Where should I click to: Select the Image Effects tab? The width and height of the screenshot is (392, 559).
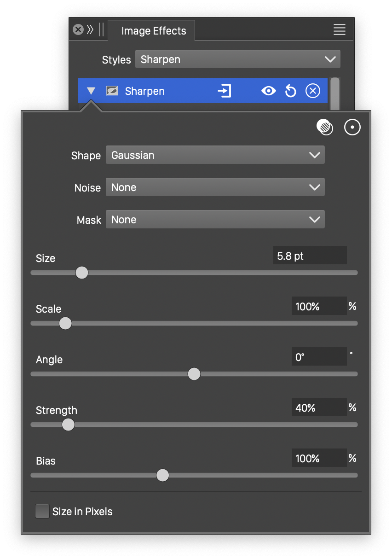click(154, 31)
